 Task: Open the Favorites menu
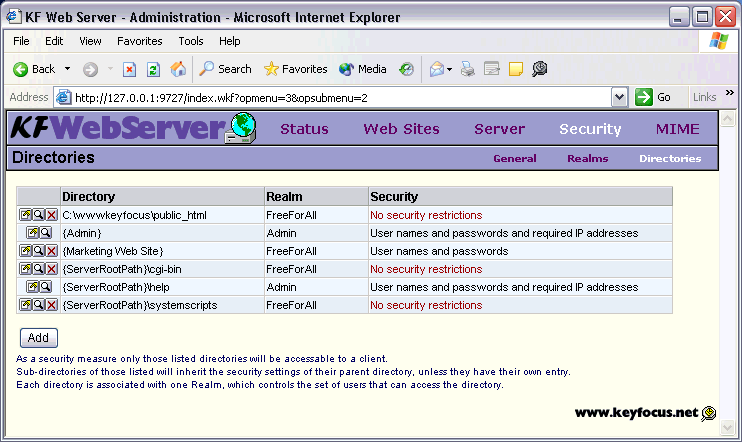[x=140, y=41]
